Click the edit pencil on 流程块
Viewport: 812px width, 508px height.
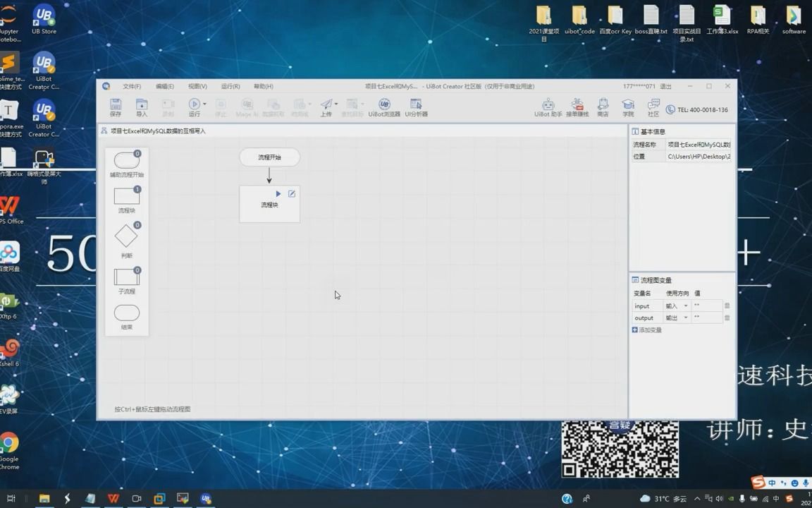292,193
